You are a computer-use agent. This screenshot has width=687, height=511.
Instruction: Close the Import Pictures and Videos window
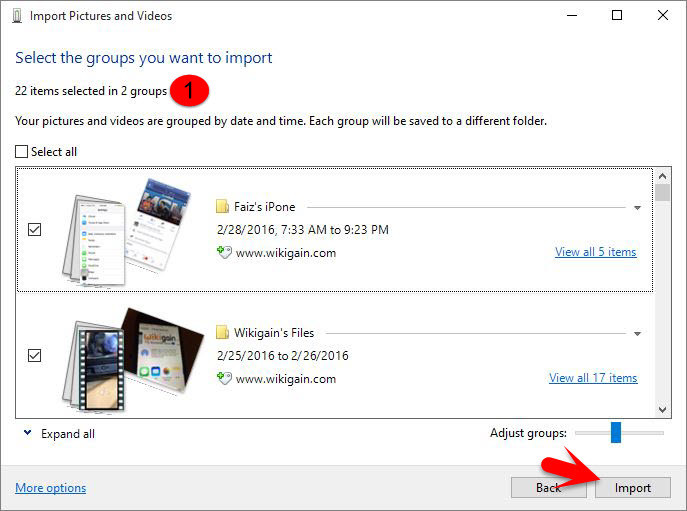click(x=663, y=15)
